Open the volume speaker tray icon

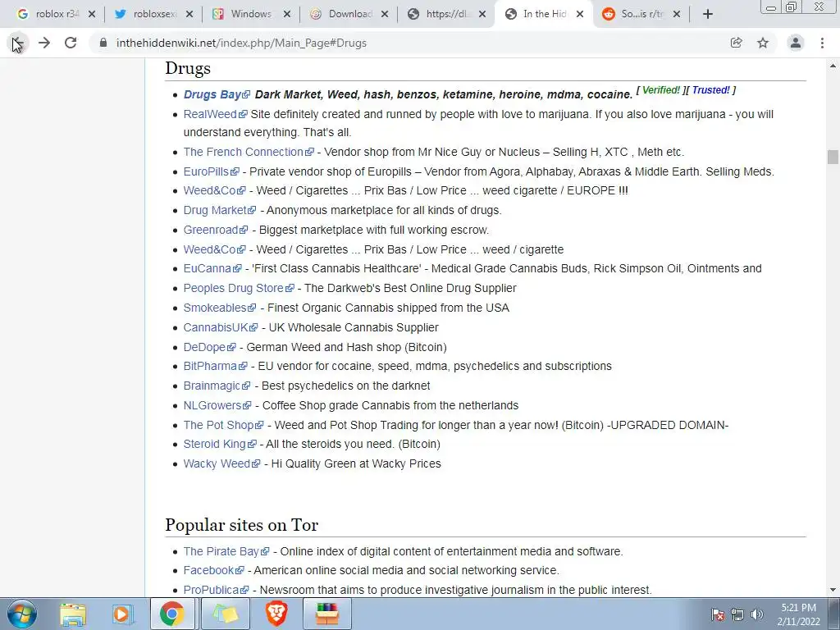pos(756,614)
